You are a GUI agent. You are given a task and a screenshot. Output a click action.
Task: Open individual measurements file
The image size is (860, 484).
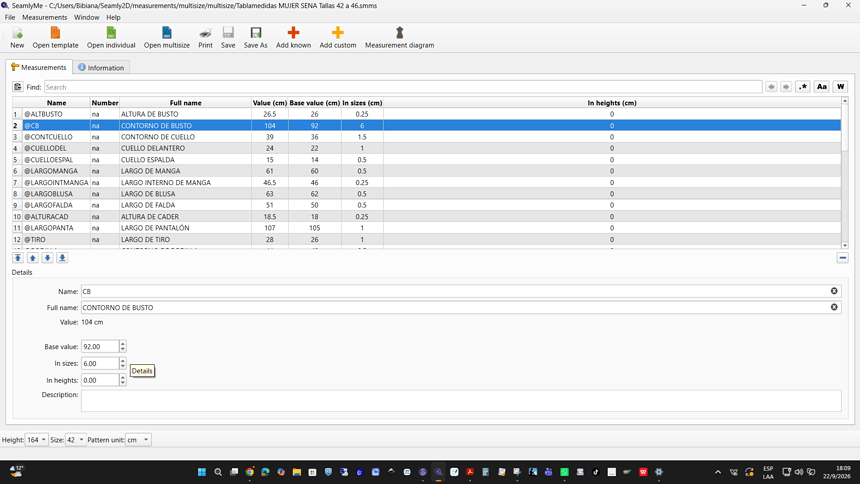point(111,38)
